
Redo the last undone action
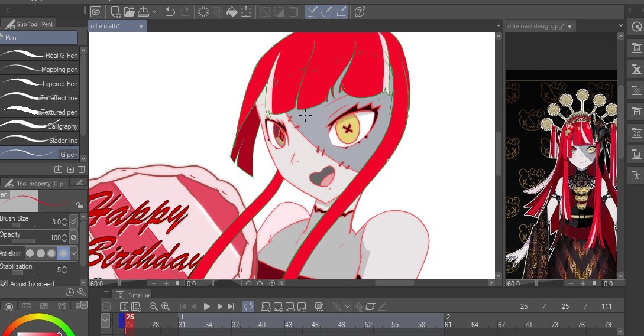185,12
